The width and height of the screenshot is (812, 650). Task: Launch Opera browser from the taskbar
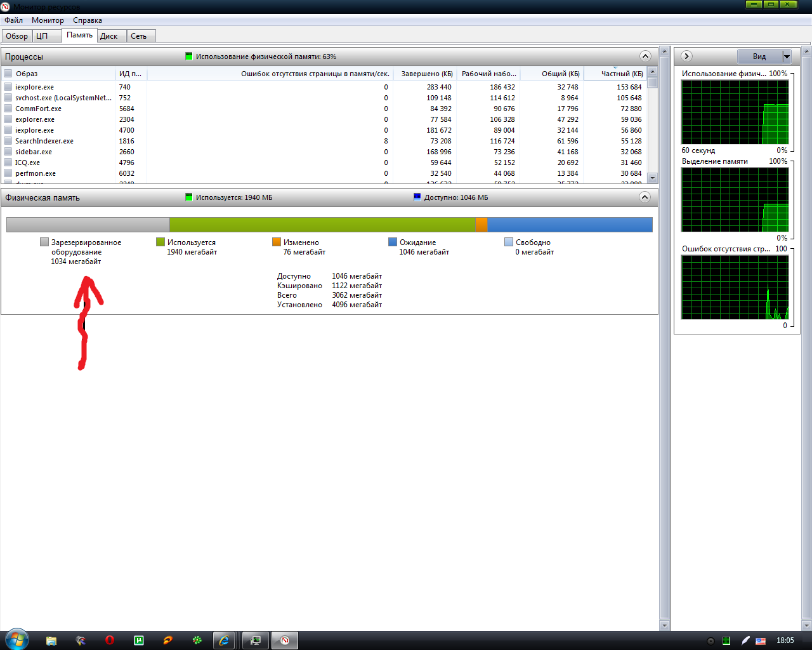[110, 640]
